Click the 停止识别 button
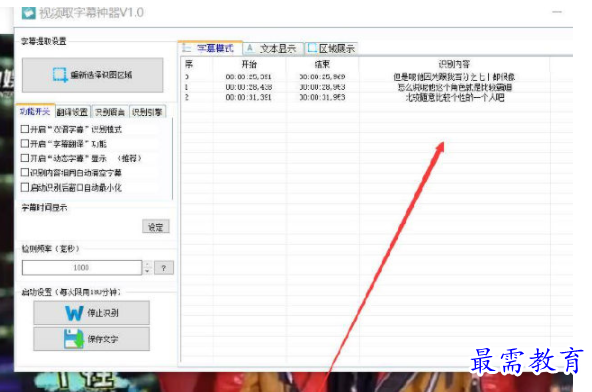This screenshot has width=592, height=392. coord(91,313)
